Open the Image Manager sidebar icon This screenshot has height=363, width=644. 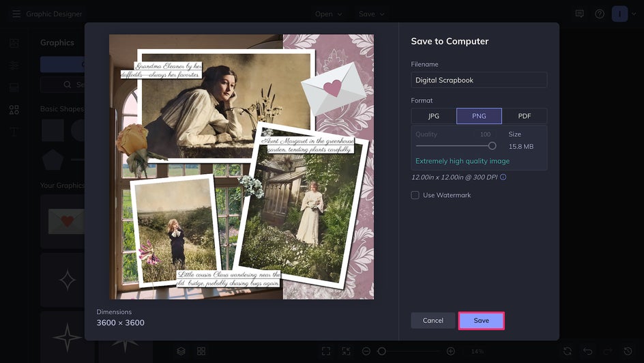(14, 43)
